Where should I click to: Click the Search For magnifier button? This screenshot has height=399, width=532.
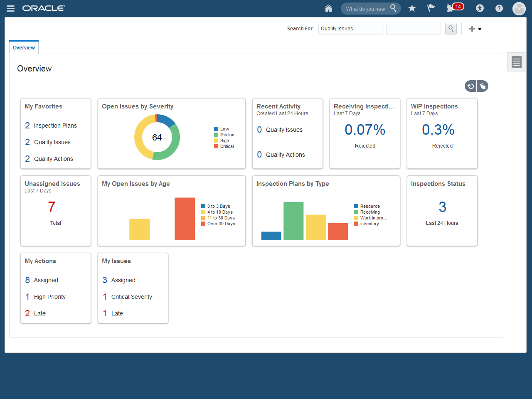[x=451, y=29]
